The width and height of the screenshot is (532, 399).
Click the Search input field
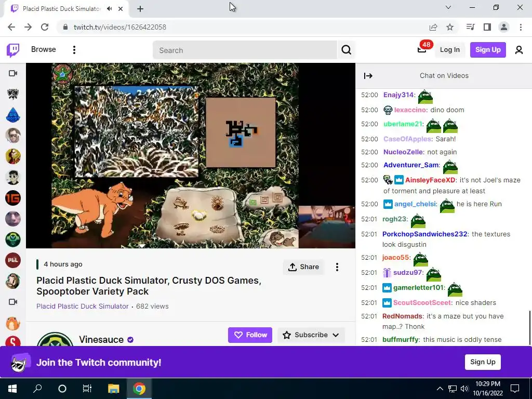pos(245,50)
